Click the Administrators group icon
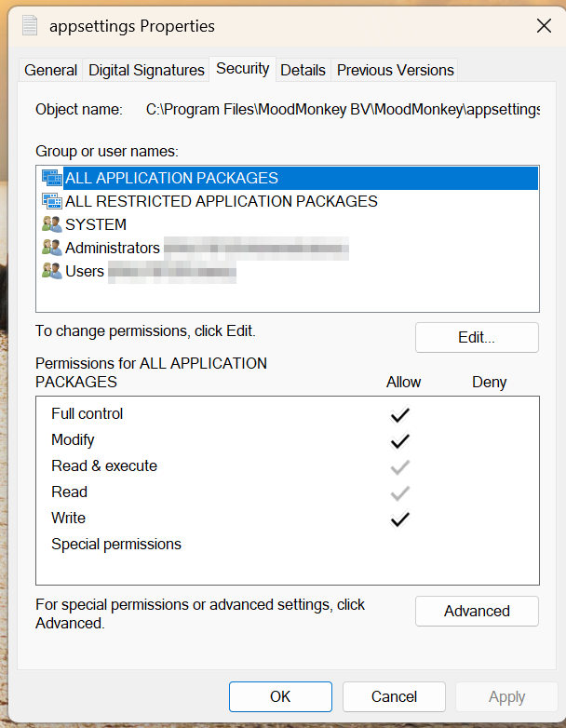 point(52,248)
